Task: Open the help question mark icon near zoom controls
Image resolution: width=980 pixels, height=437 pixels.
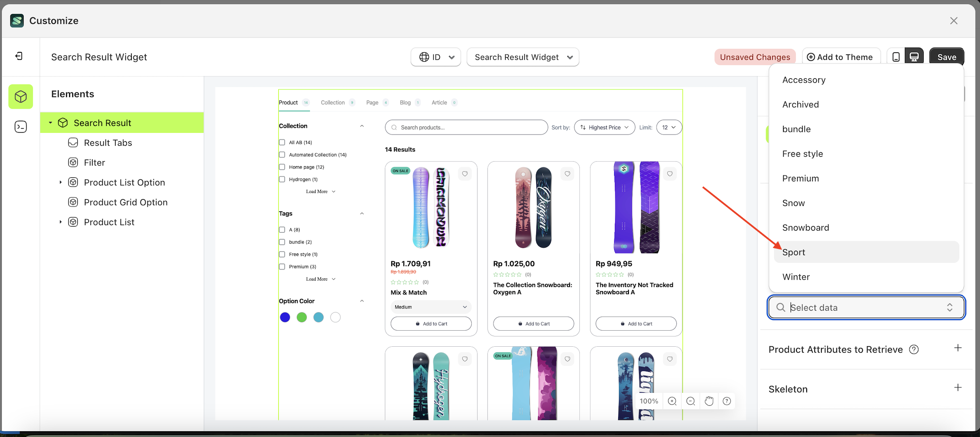Action: point(727,401)
